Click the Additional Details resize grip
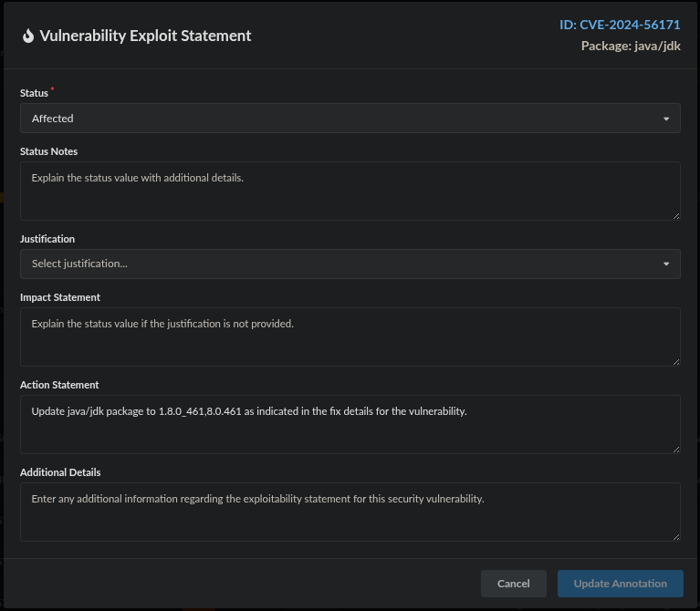This screenshot has height=611, width=700. click(676, 536)
